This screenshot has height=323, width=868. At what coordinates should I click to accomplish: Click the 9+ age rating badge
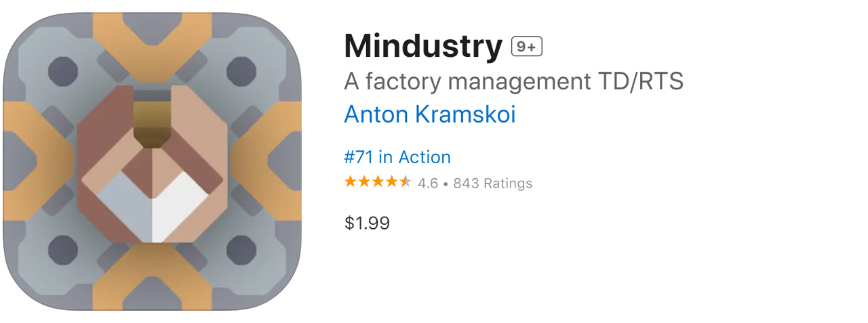pyautogui.click(x=526, y=47)
